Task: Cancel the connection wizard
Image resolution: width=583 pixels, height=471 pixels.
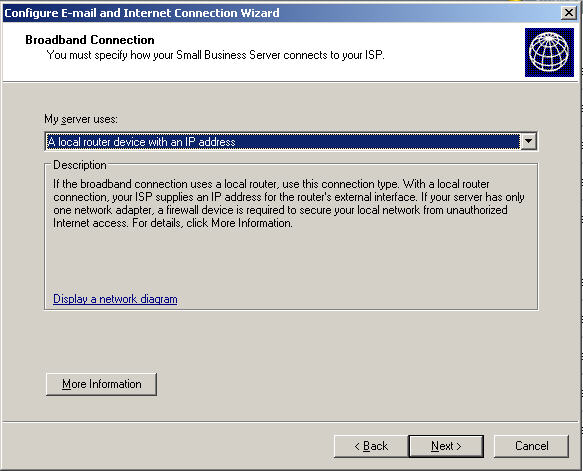Action: click(x=531, y=446)
